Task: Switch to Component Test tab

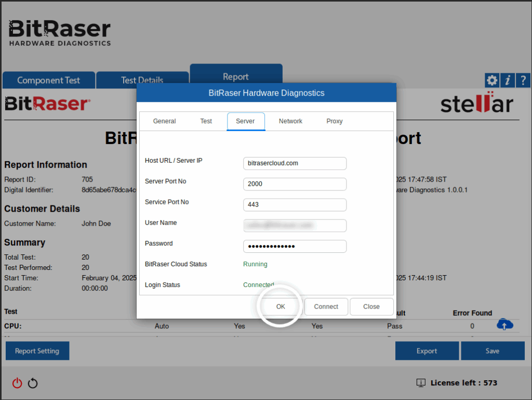Action: coord(49,80)
